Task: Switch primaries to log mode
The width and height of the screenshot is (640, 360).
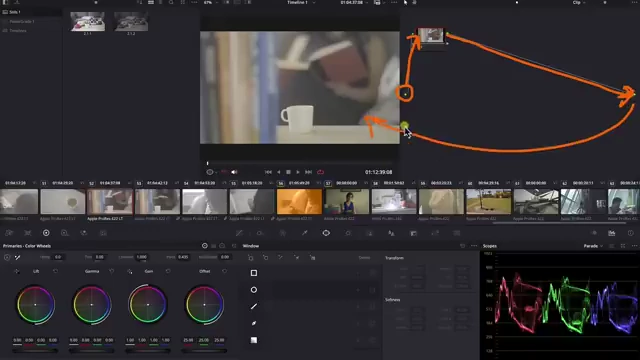Action: (x=222, y=246)
